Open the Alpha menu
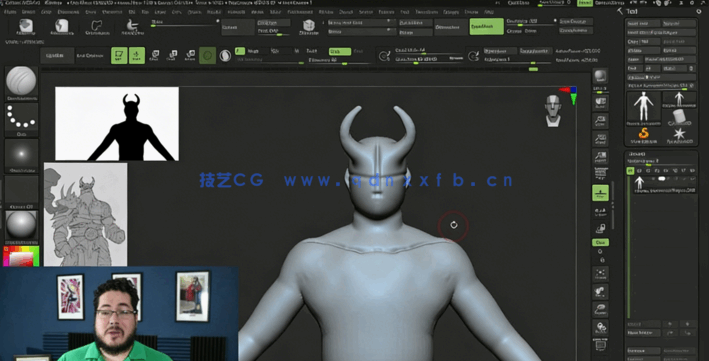Viewport: 709px width, 361px height. point(10,12)
